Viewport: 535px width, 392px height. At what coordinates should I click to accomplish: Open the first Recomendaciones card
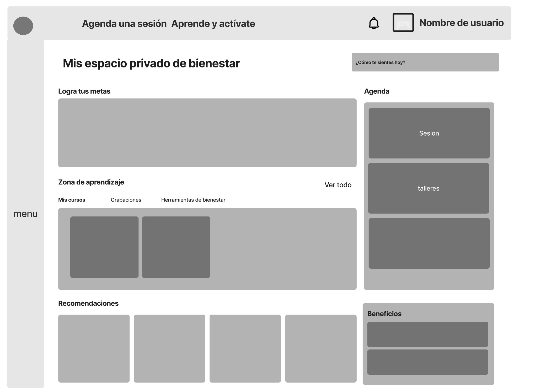tap(94, 348)
